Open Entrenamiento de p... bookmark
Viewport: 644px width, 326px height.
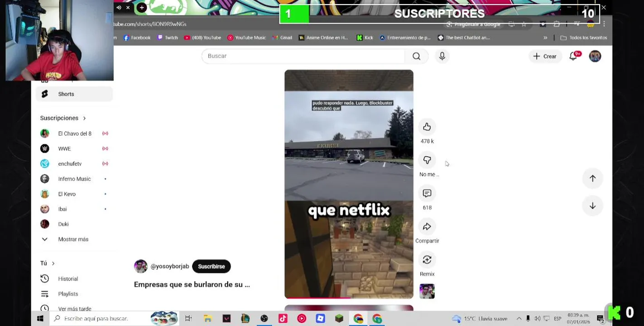405,38
